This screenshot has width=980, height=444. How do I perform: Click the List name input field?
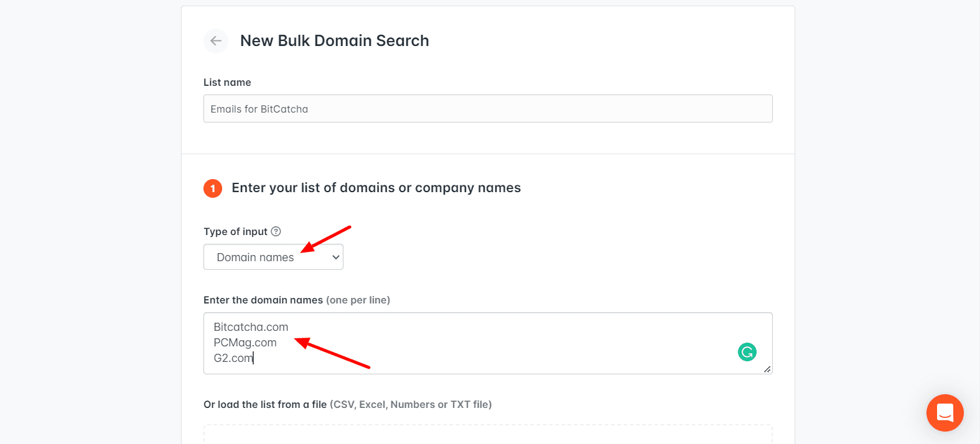pyautogui.click(x=488, y=109)
